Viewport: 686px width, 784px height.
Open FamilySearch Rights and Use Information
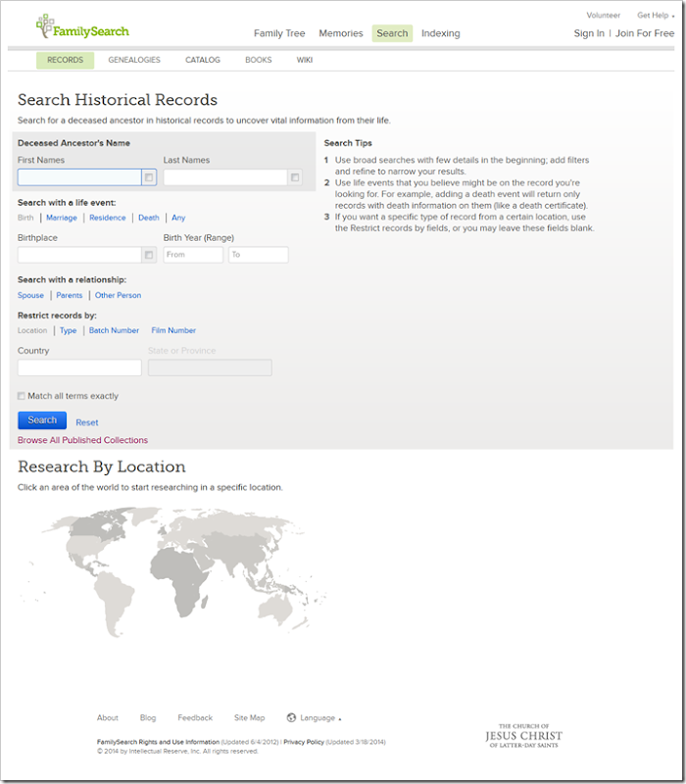tap(158, 742)
